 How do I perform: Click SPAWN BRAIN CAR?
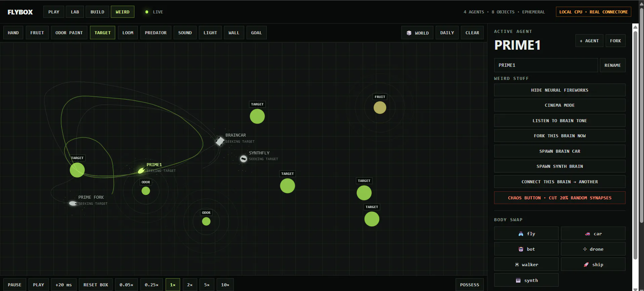pos(560,151)
